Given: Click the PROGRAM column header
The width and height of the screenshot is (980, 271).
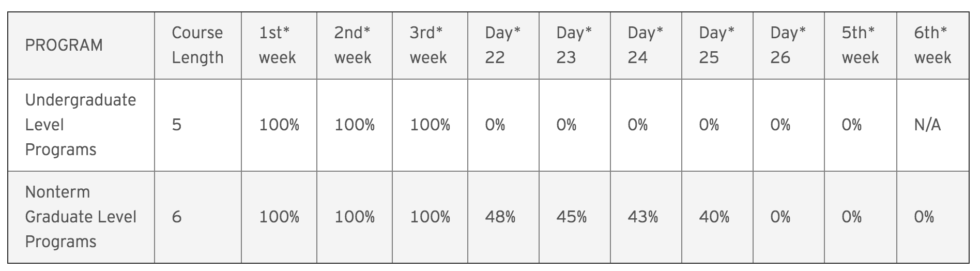Looking at the screenshot, I should coord(81,46).
